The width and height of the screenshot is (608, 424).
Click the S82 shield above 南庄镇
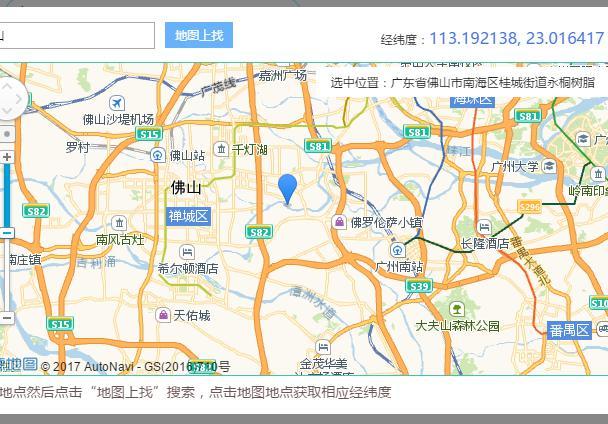pyautogui.click(x=36, y=211)
